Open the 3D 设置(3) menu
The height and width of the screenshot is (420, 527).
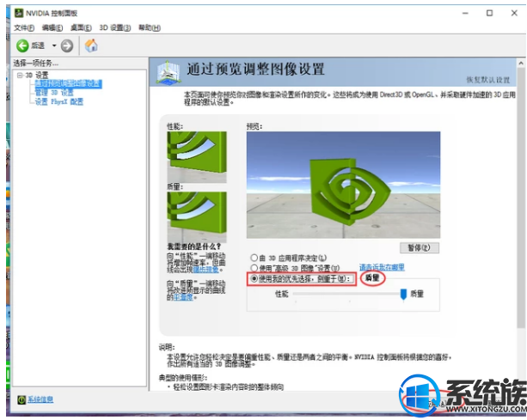pyautogui.click(x=115, y=27)
